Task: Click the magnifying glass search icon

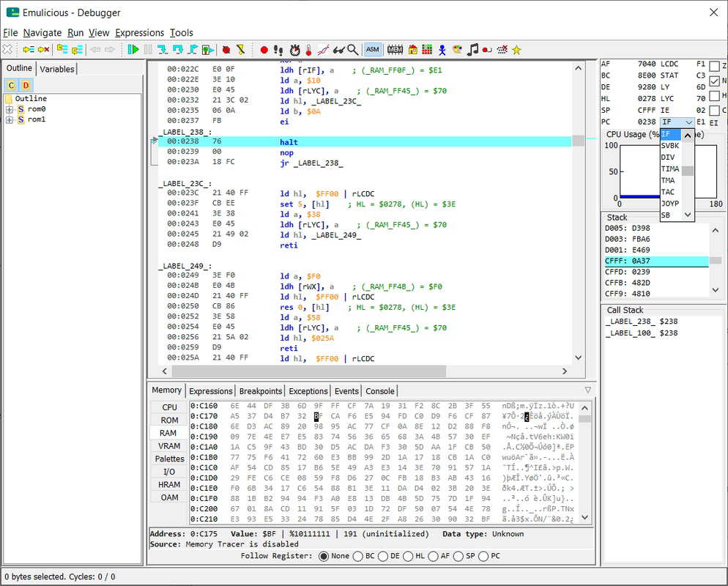Action: click(353, 49)
